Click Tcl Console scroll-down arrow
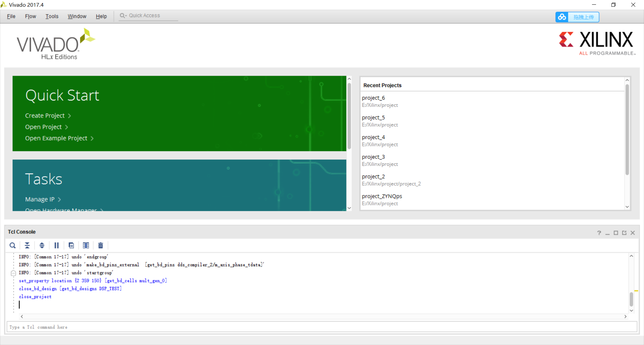 (x=631, y=311)
